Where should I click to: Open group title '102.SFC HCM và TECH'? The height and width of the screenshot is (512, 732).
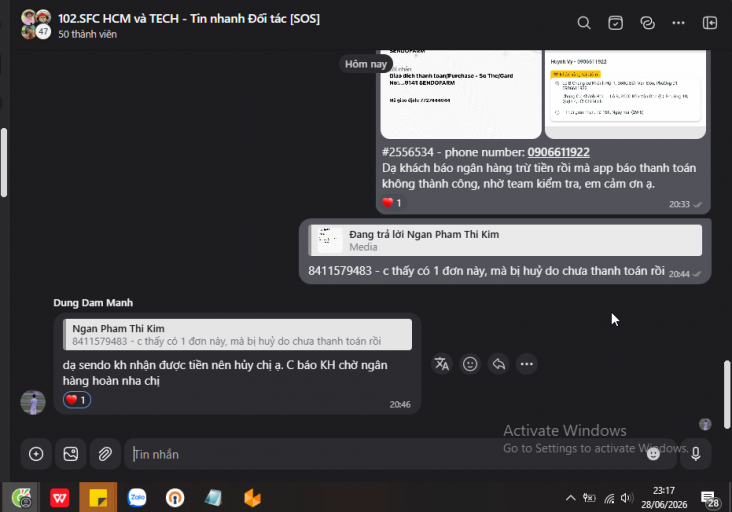[x=189, y=19]
